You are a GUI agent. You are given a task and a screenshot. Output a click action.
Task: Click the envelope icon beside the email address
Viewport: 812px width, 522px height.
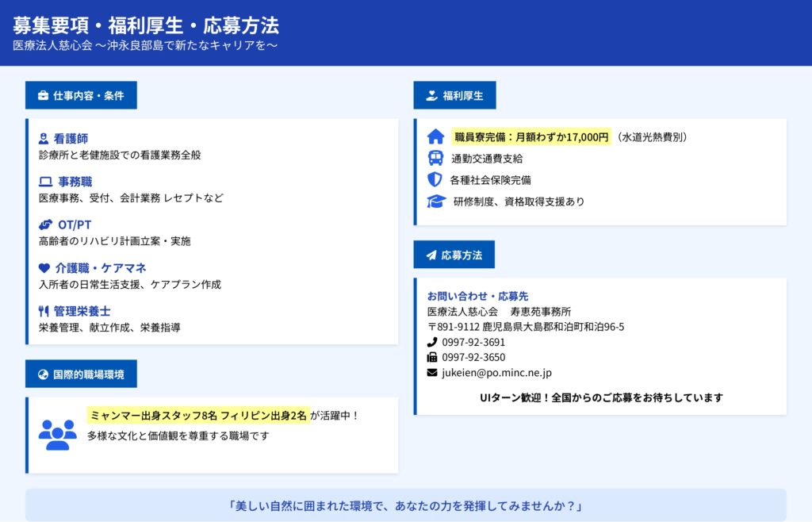(x=432, y=372)
